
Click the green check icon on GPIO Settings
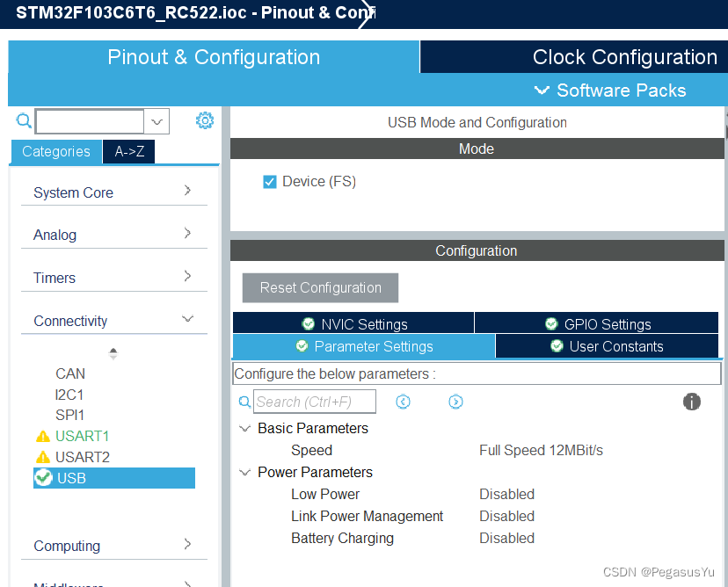click(x=551, y=323)
